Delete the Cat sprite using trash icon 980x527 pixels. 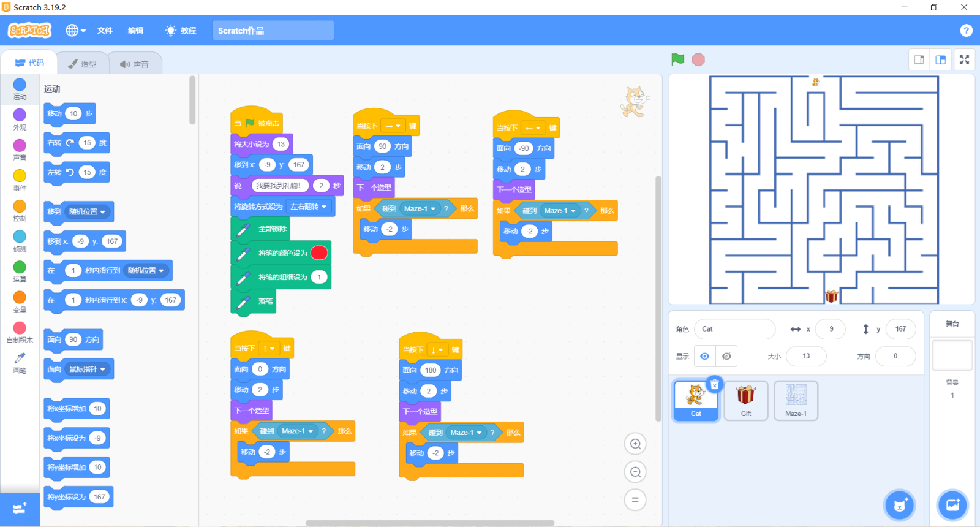714,384
